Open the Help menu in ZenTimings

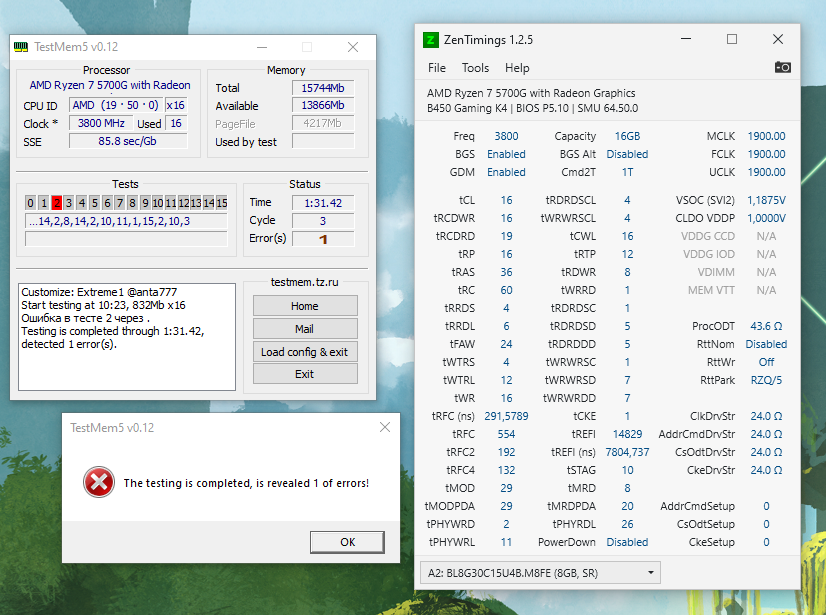[517, 68]
